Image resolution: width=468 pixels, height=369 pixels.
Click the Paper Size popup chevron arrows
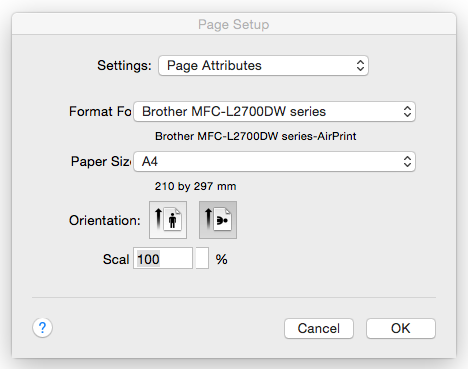point(407,162)
